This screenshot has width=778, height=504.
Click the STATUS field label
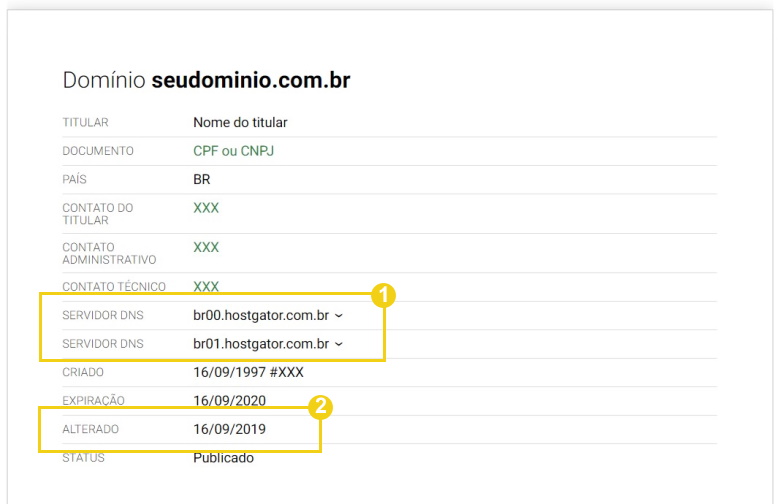coord(83,458)
